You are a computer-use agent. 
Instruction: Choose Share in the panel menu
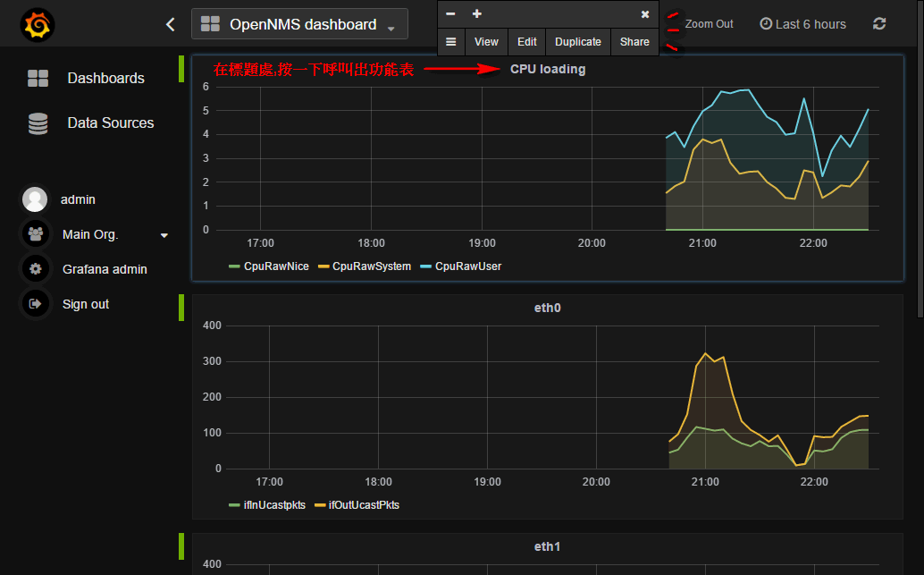634,42
